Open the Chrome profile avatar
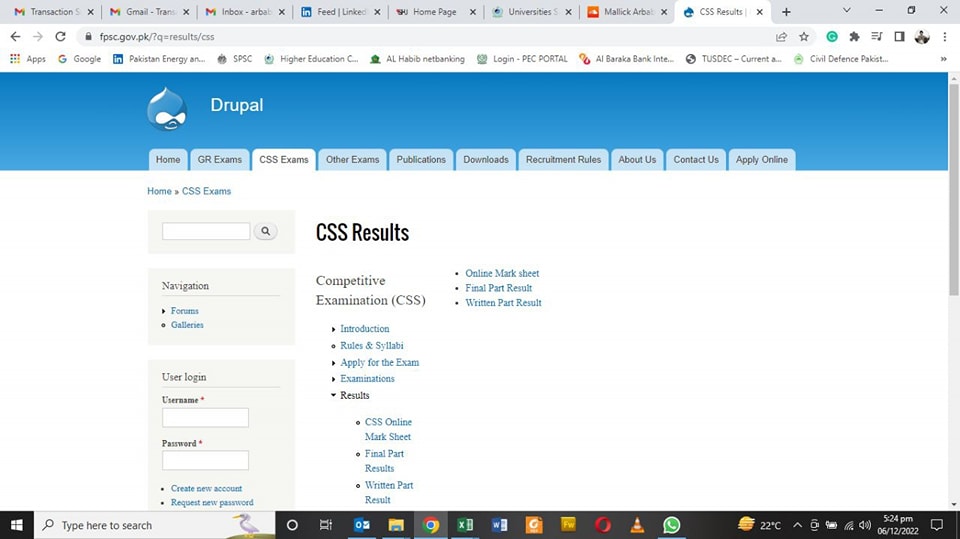The width and height of the screenshot is (960, 539). coord(922,37)
